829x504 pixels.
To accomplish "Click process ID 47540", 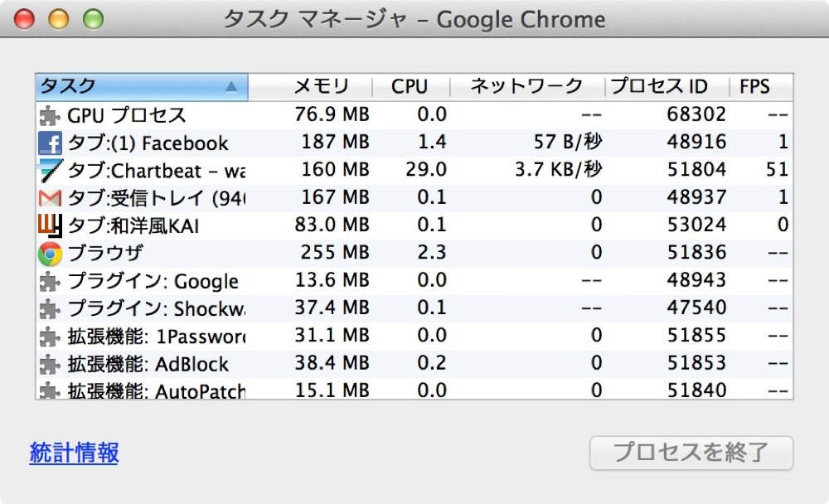I will [x=696, y=308].
